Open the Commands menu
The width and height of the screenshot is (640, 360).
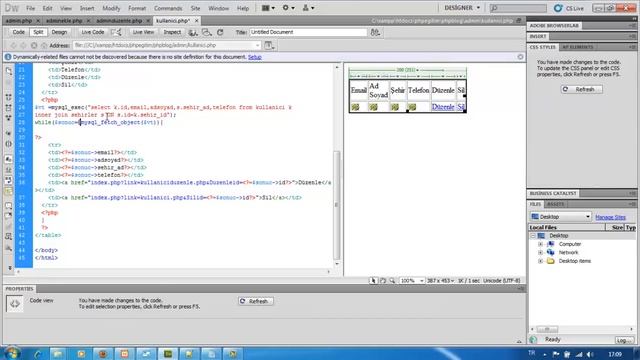pyautogui.click(x=168, y=8)
